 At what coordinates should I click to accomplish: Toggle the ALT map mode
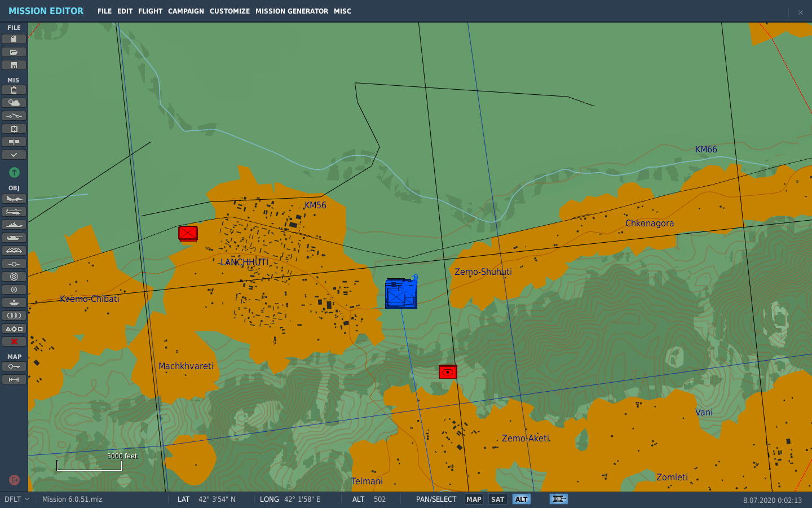(x=522, y=499)
